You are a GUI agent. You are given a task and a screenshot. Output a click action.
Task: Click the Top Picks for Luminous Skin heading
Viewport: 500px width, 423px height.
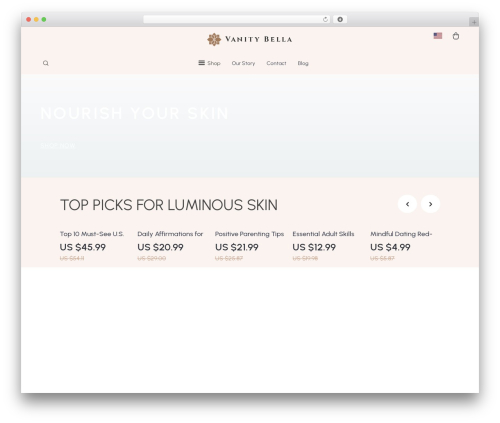tap(169, 205)
